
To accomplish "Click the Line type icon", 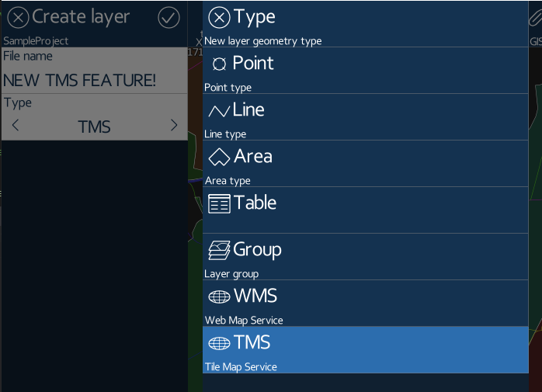I will tap(219, 111).
